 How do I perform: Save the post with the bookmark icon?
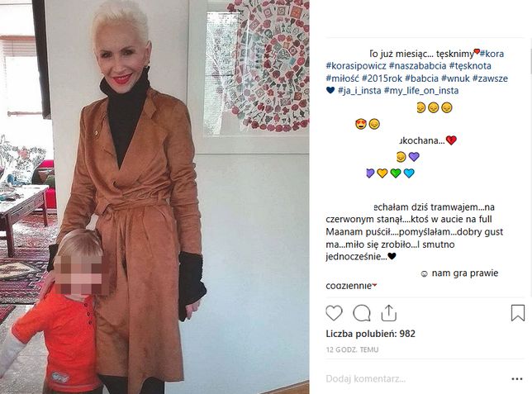[x=518, y=312]
